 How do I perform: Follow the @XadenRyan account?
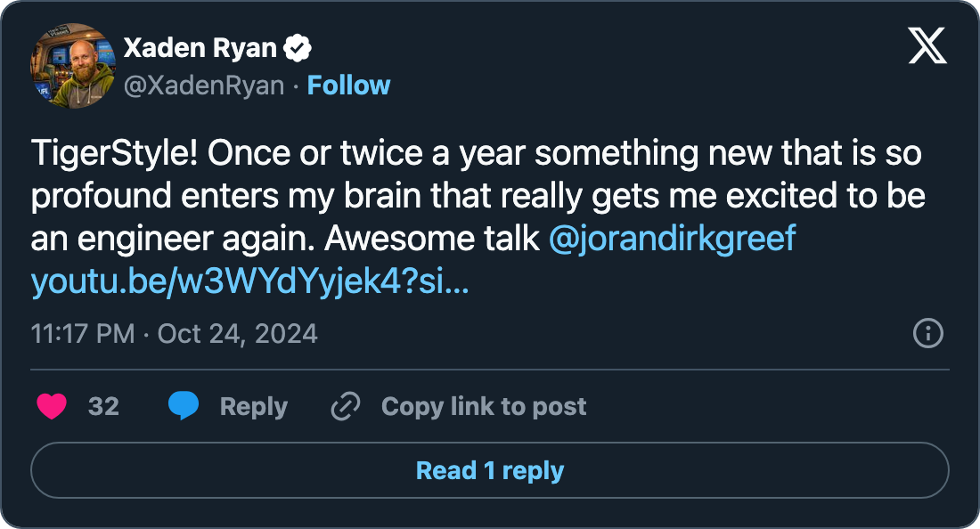[348, 85]
